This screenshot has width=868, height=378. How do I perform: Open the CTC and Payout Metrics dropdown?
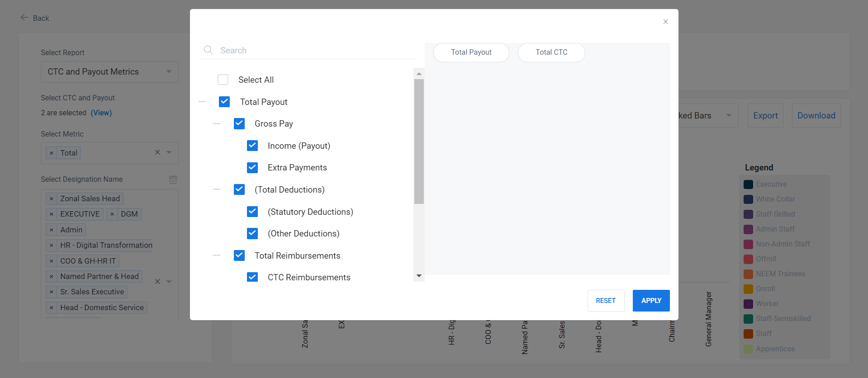[x=109, y=72]
